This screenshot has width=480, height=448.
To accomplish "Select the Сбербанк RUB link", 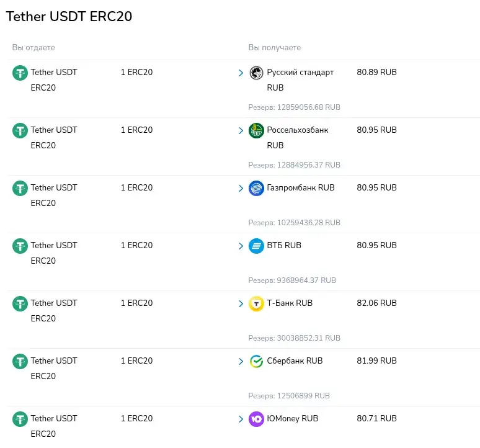I will [295, 361].
